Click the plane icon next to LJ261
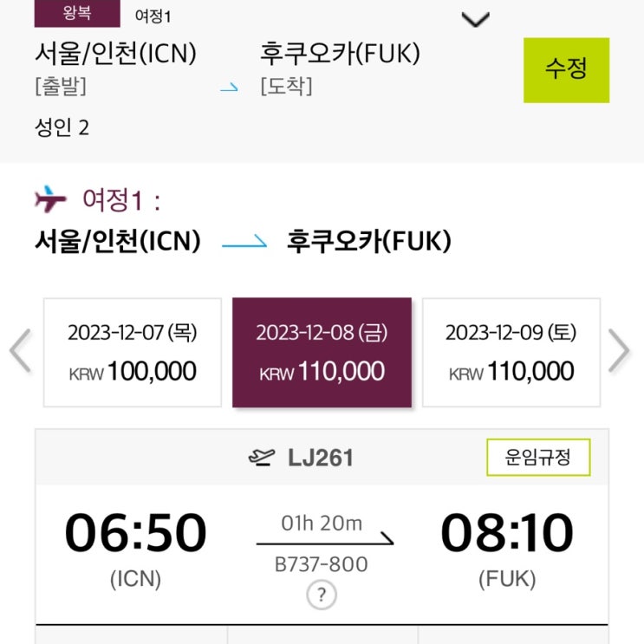The height and width of the screenshot is (644, 644). (261, 458)
